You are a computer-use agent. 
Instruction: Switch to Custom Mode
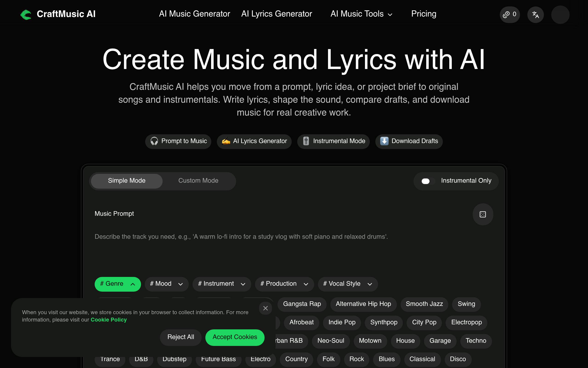click(x=198, y=181)
